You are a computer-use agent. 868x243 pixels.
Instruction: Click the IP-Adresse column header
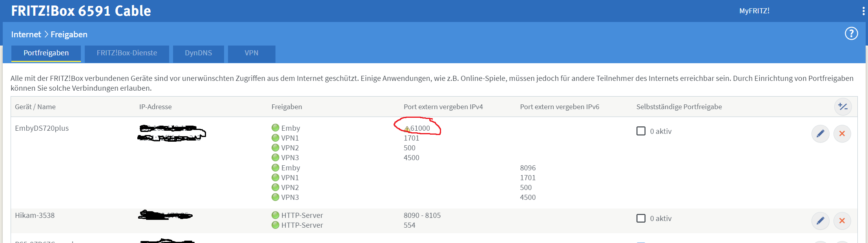coord(155,107)
